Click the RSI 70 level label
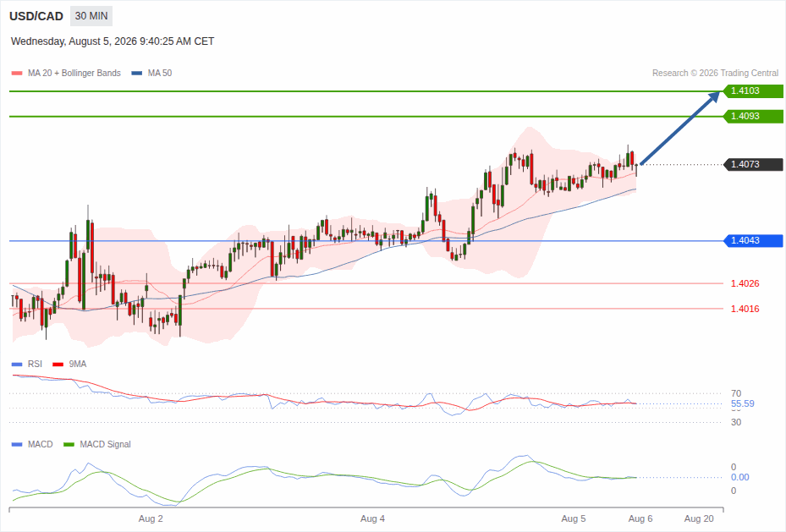The height and width of the screenshot is (532, 786). (736, 393)
